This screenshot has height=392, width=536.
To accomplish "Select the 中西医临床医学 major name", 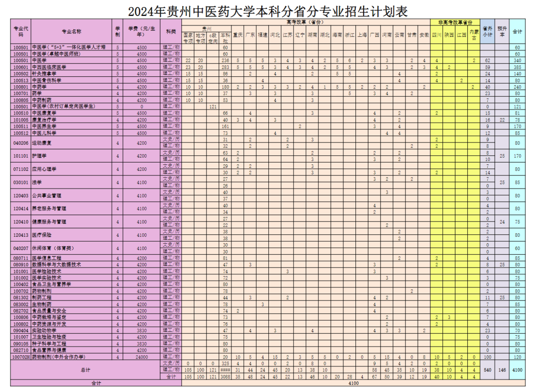I will tap(49, 67).
